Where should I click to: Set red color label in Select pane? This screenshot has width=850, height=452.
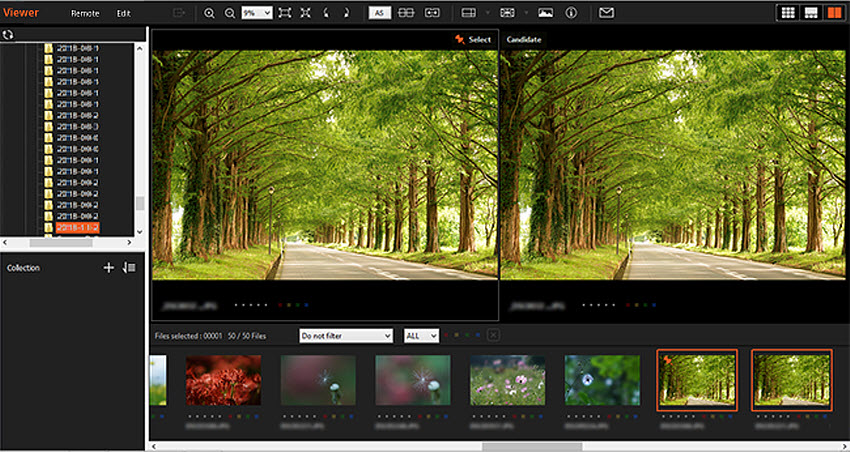tap(280, 305)
